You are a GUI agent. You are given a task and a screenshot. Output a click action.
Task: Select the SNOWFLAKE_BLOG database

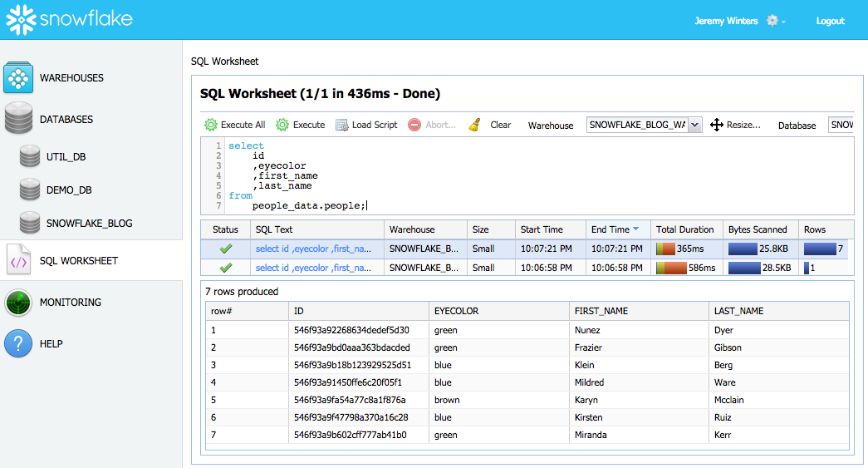[88, 224]
